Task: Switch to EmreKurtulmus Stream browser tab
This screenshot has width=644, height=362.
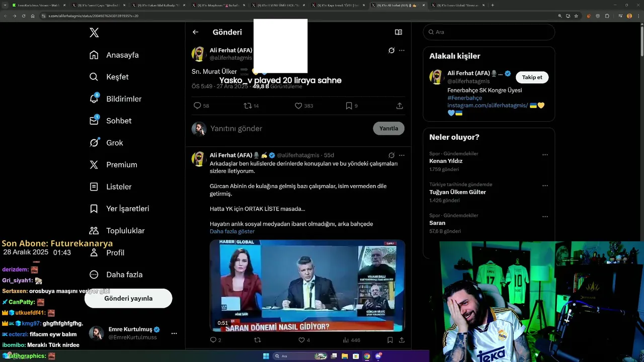Action: [37, 5]
